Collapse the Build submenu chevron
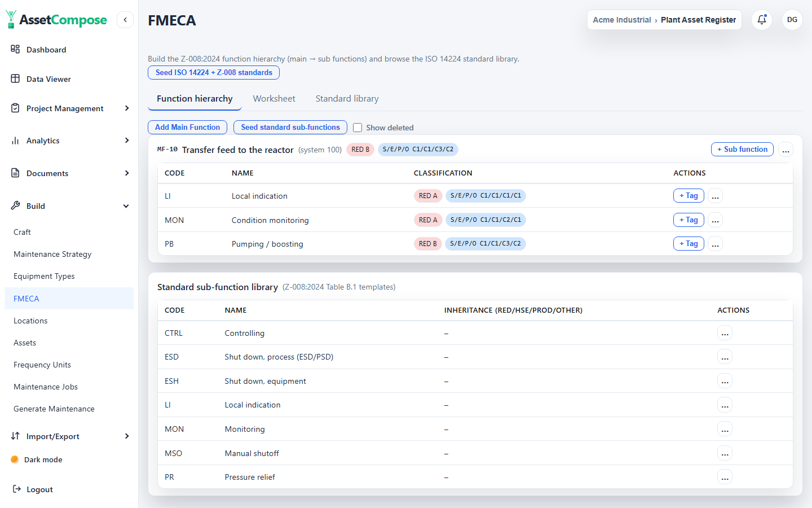This screenshot has height=508, width=812. (126, 206)
